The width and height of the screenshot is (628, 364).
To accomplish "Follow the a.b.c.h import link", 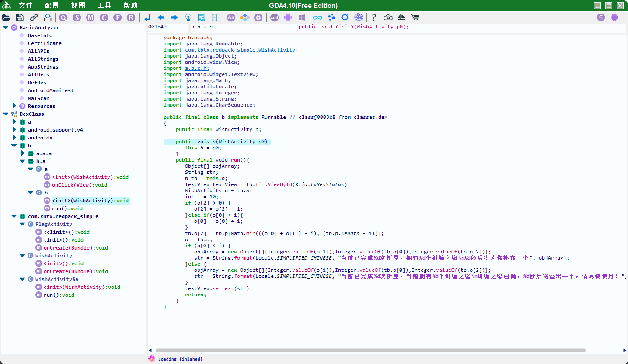I will click(197, 68).
